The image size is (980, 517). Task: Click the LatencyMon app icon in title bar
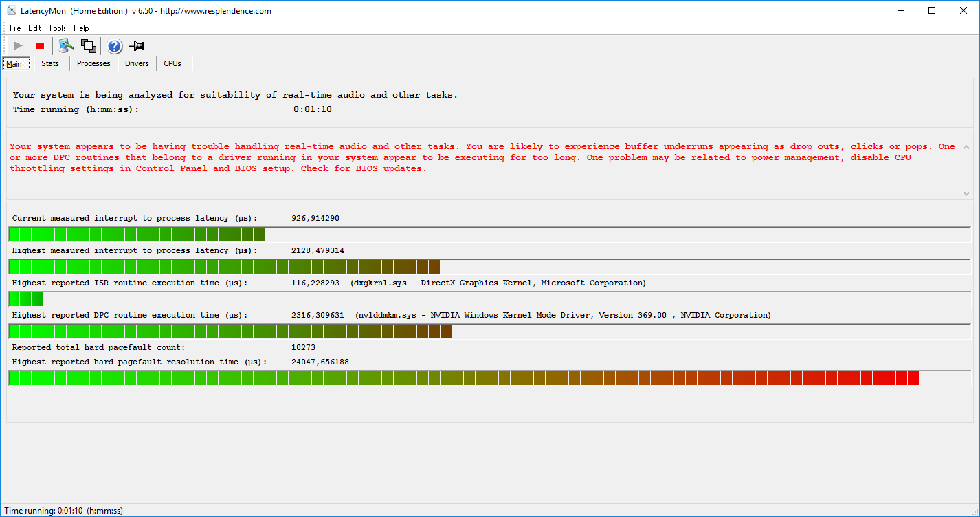point(11,10)
